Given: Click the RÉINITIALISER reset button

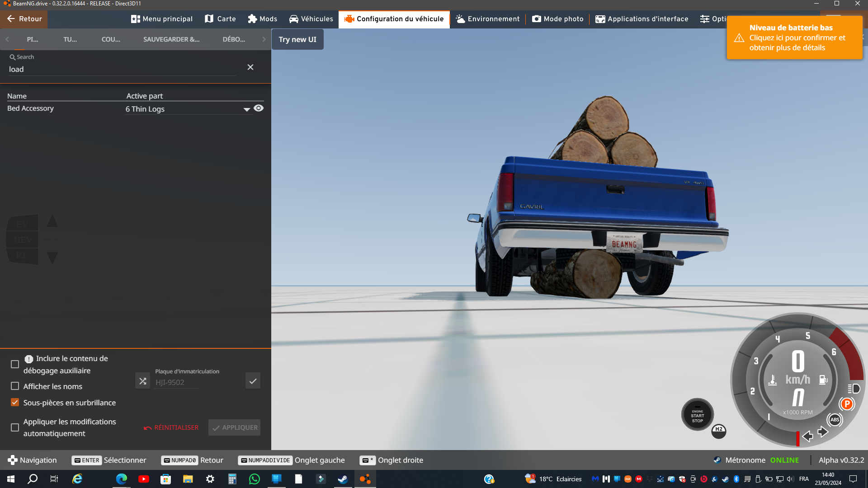Looking at the screenshot, I should coord(171,427).
